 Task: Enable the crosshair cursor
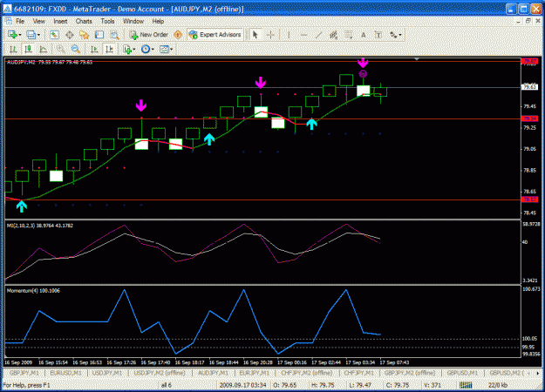pos(270,35)
